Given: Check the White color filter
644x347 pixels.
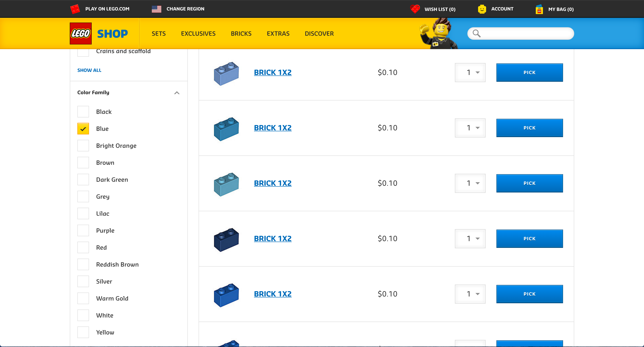Looking at the screenshot, I should (83, 315).
